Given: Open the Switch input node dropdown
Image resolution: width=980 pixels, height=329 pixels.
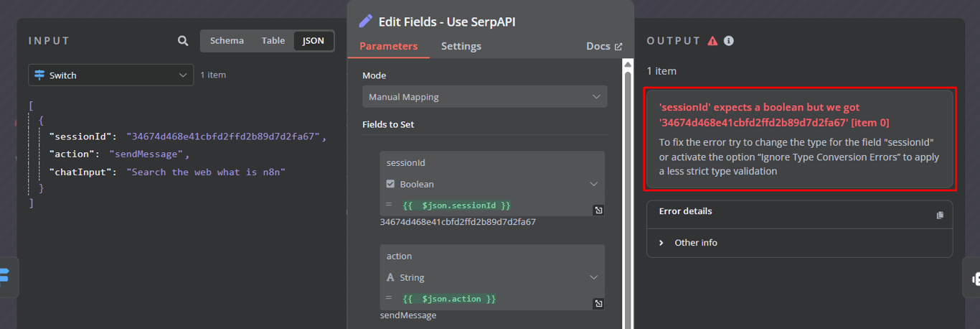Looking at the screenshot, I should point(110,75).
